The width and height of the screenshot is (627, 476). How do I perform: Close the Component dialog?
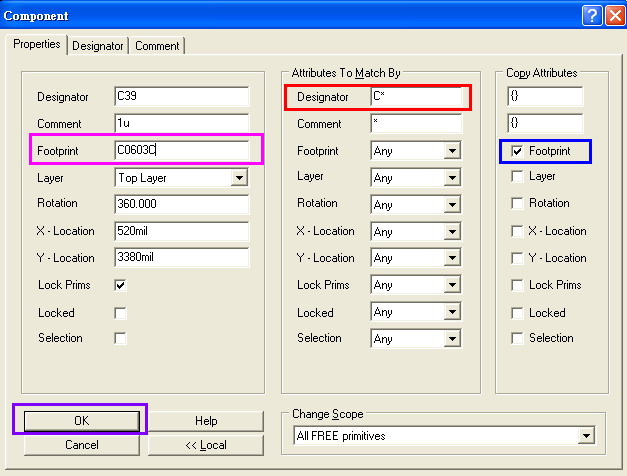click(x=615, y=16)
